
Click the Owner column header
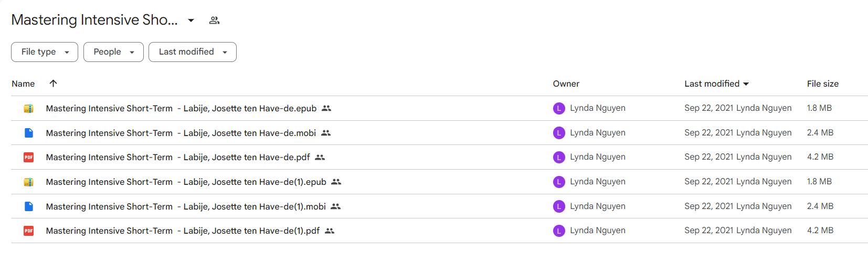tap(566, 84)
